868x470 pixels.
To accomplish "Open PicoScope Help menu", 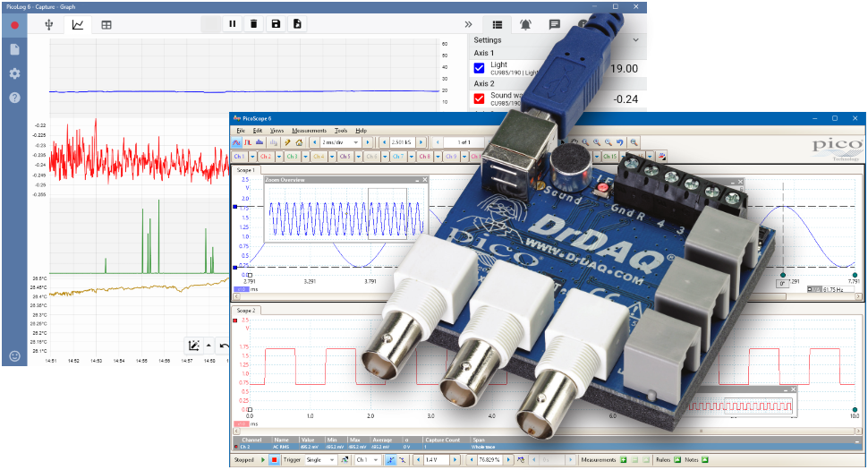I will pyautogui.click(x=361, y=131).
